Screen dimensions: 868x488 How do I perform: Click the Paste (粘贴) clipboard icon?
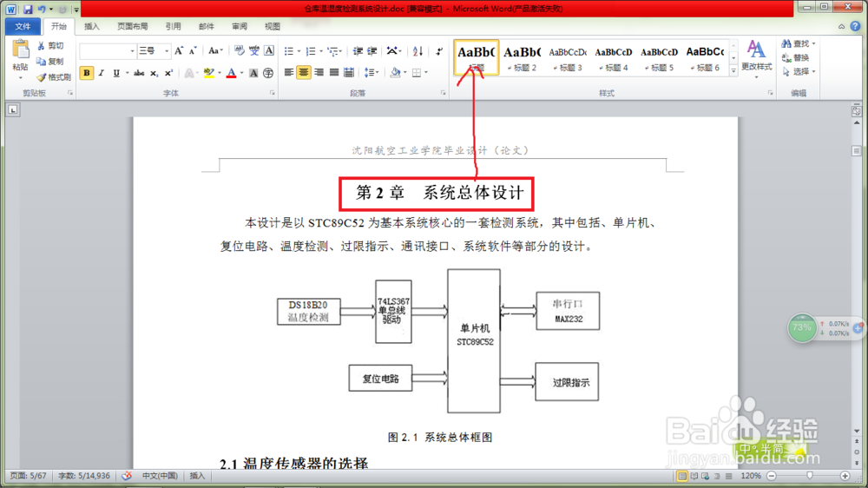click(21, 49)
